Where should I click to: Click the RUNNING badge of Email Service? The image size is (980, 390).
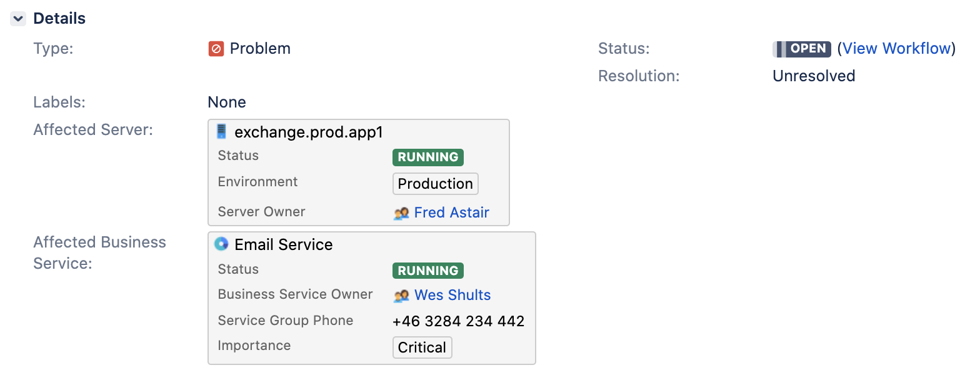tap(427, 271)
